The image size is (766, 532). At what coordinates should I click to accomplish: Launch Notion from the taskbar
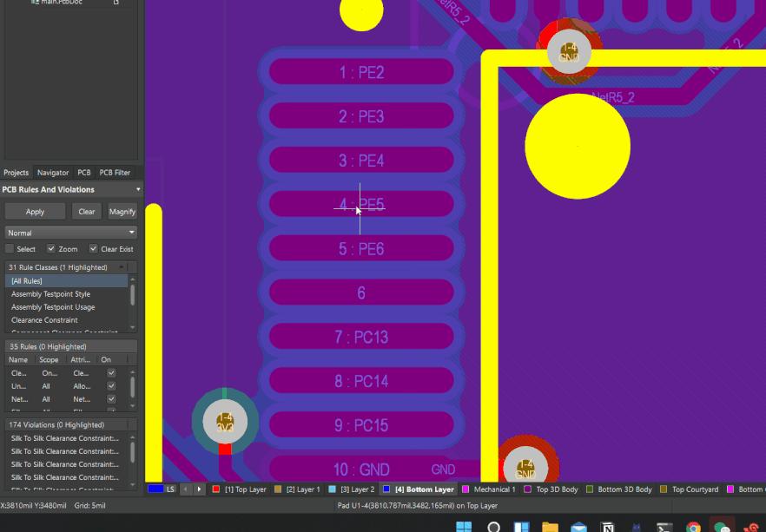pos(608,527)
